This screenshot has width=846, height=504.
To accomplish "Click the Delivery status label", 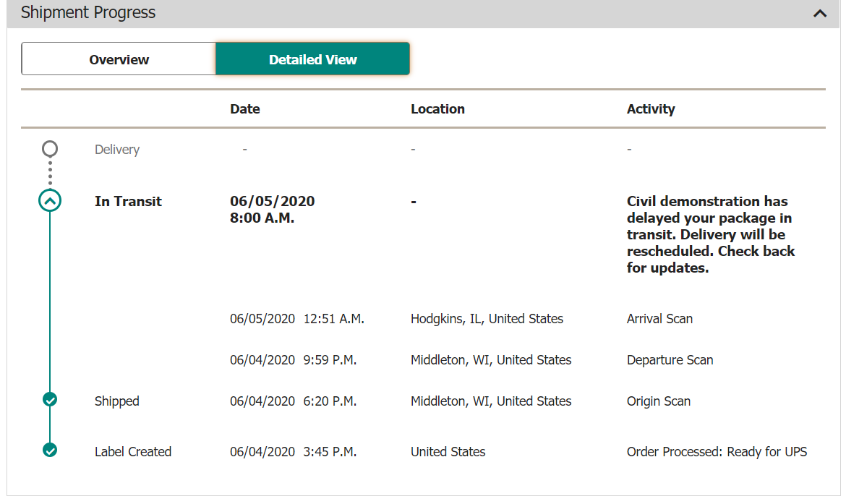I will (117, 150).
